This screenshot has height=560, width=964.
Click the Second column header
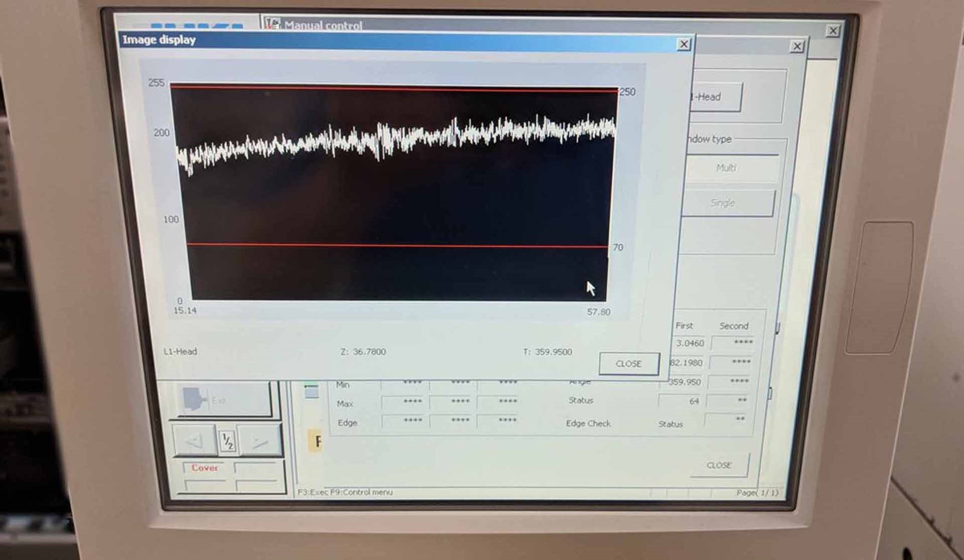[734, 326]
